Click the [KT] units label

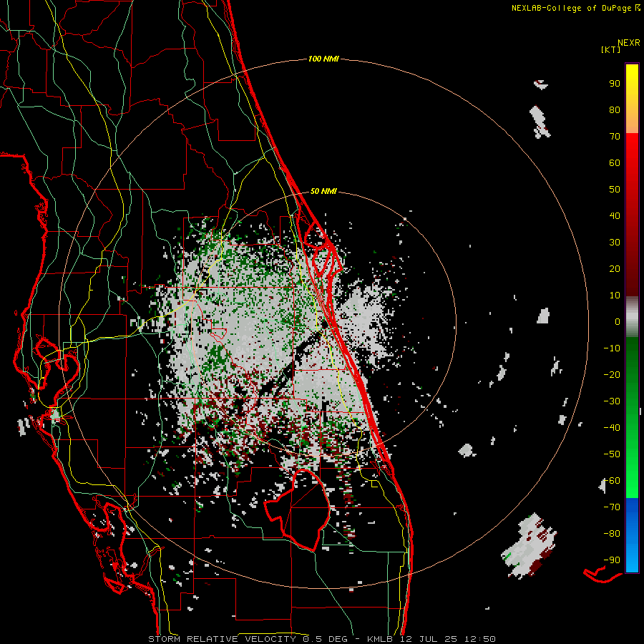(610, 49)
